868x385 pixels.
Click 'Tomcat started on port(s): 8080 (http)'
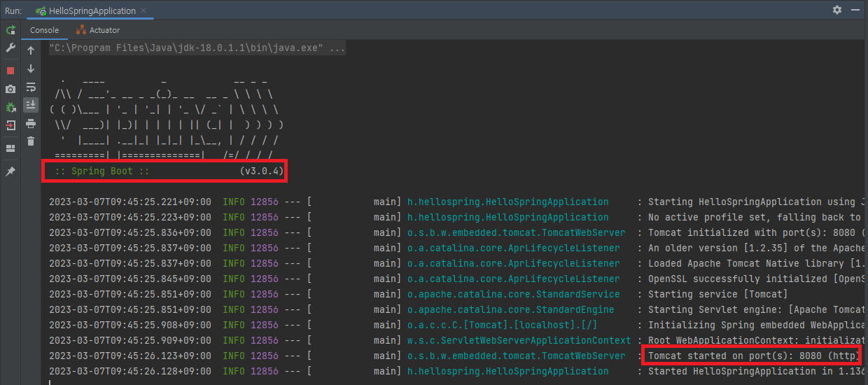coord(752,356)
